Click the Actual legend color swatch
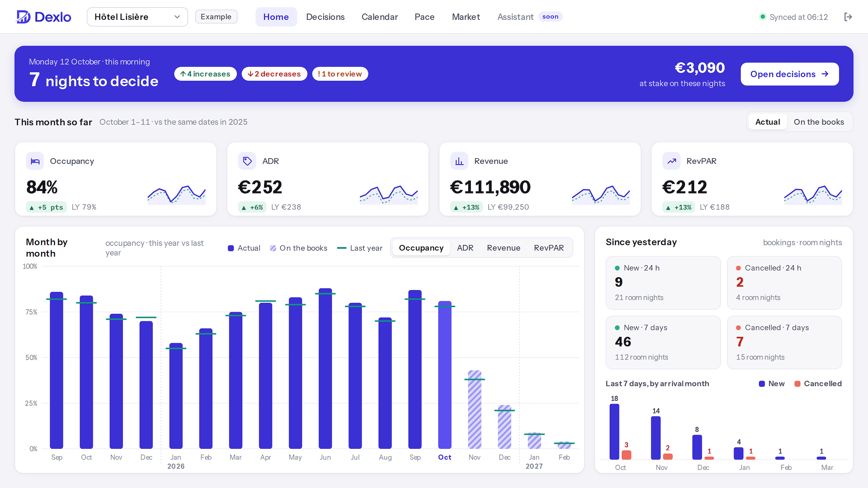Image resolution: width=868 pixels, height=488 pixels. coord(231,248)
